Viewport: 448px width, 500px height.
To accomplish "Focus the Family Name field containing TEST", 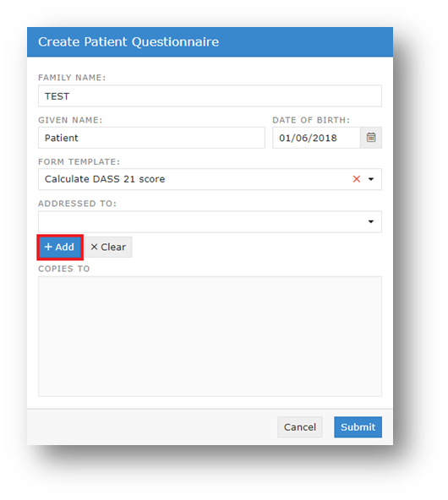I will (x=210, y=96).
